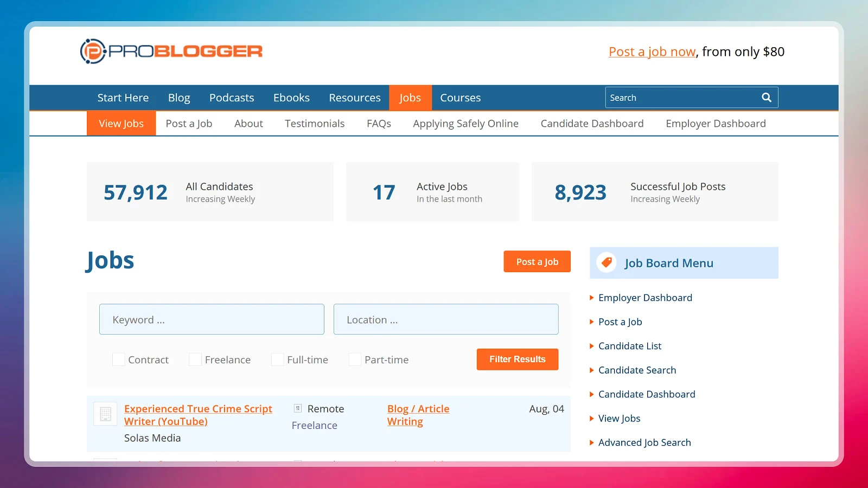
Task: Open the FAQs tab
Action: (x=379, y=124)
